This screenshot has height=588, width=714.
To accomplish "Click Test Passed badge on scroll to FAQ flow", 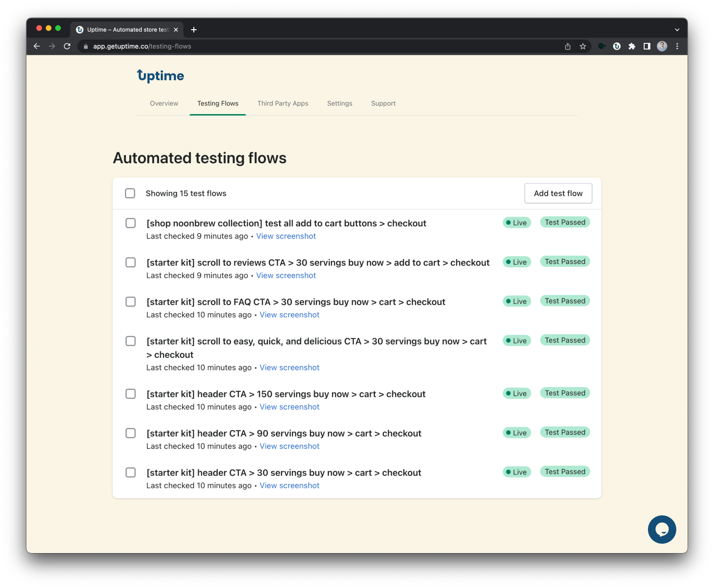I will [565, 301].
